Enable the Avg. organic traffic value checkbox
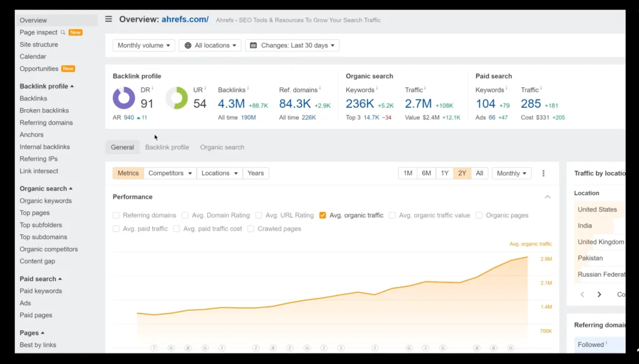This screenshot has width=639, height=364. pyautogui.click(x=392, y=216)
